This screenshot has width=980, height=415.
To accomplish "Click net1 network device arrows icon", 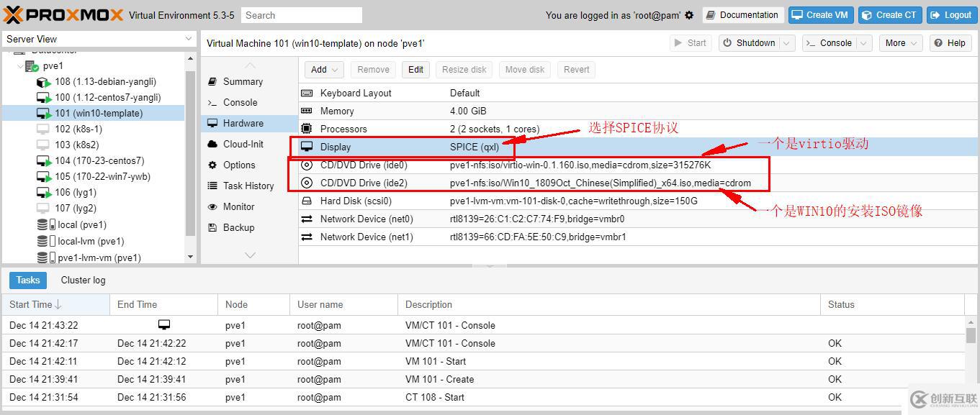I will (307, 237).
